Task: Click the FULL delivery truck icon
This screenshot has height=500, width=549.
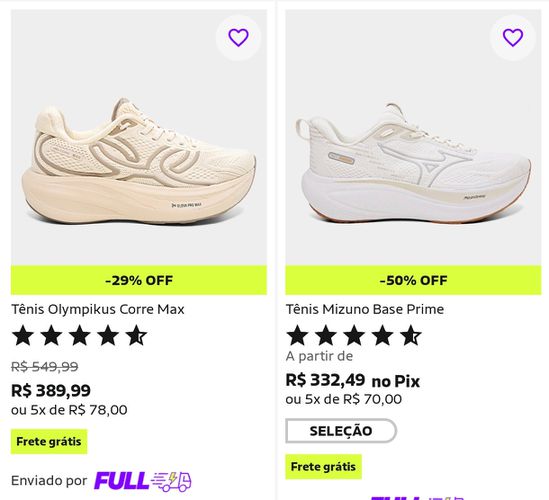Action: pos(172,481)
